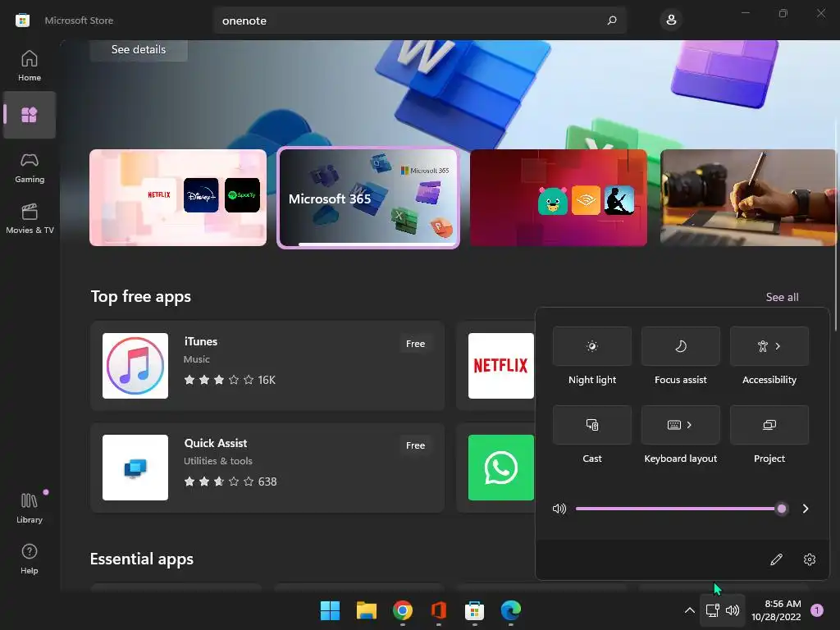Open the Quick Assist app icon

coord(135,468)
